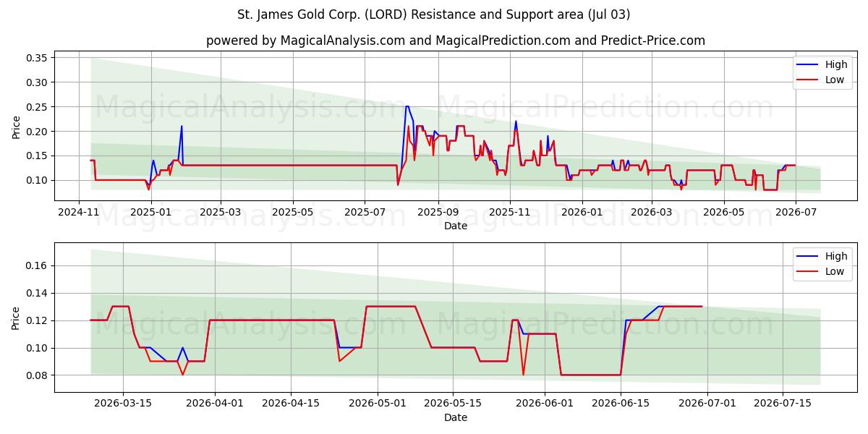Click the 0.08 price tick in bottom chart

[x=37, y=375]
